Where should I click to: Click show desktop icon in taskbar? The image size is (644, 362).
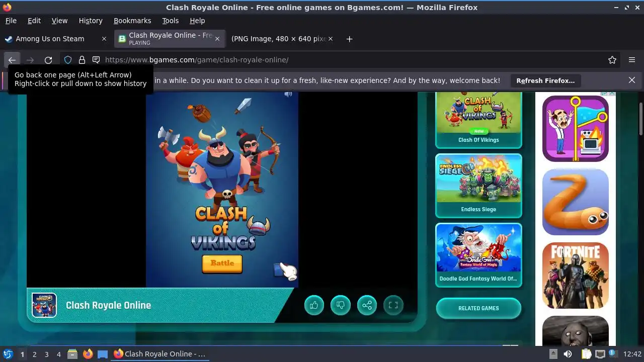point(103,354)
